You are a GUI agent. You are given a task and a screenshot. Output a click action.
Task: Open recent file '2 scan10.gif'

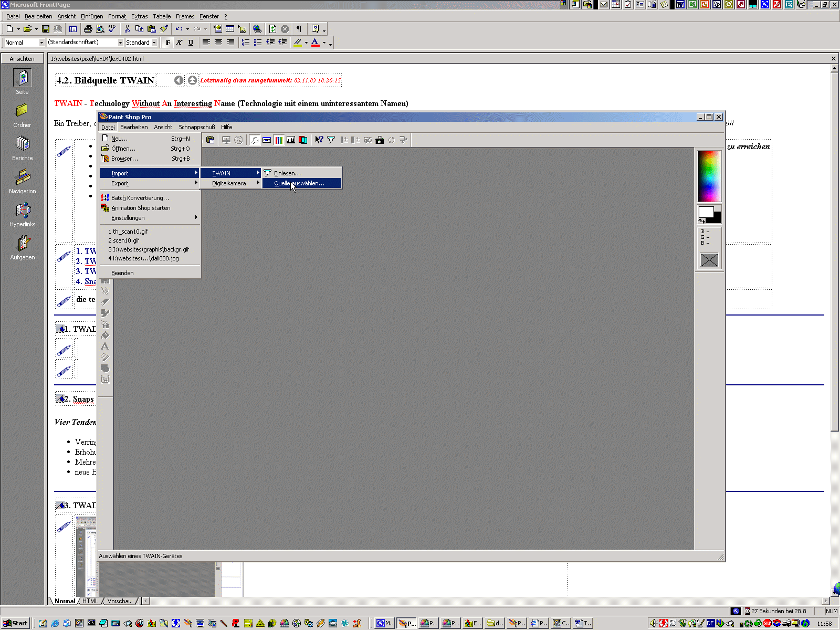pyautogui.click(x=150, y=240)
